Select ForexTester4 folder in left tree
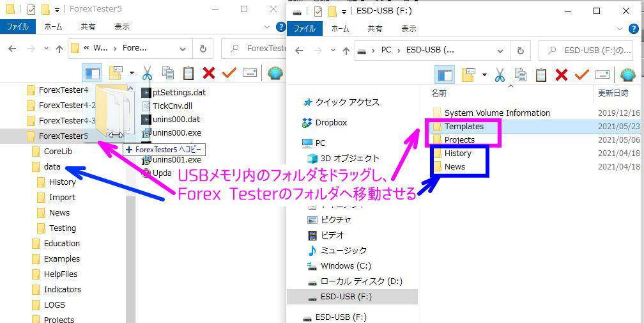The height and width of the screenshot is (323, 644). pyautogui.click(x=63, y=90)
